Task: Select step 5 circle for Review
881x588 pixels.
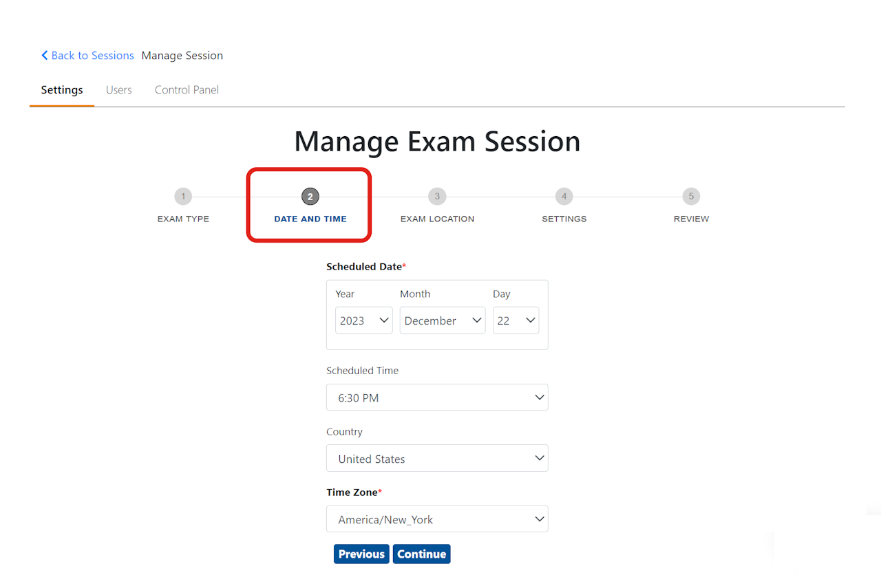Action: (x=691, y=197)
